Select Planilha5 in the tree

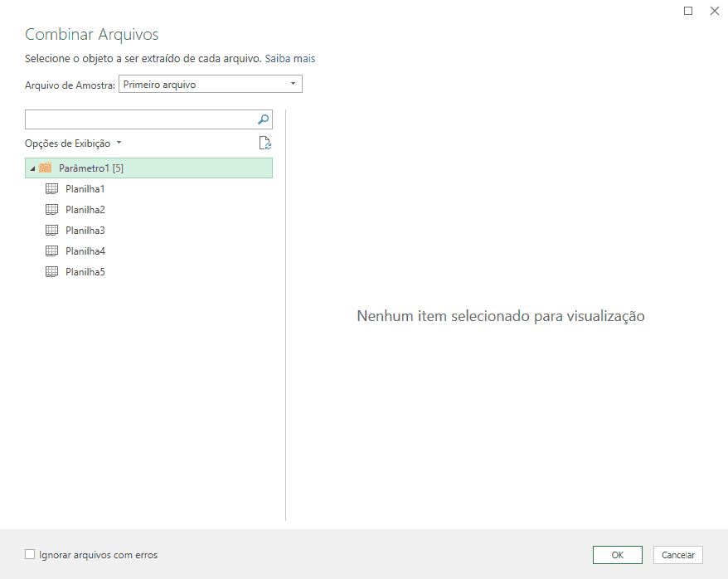pos(85,271)
